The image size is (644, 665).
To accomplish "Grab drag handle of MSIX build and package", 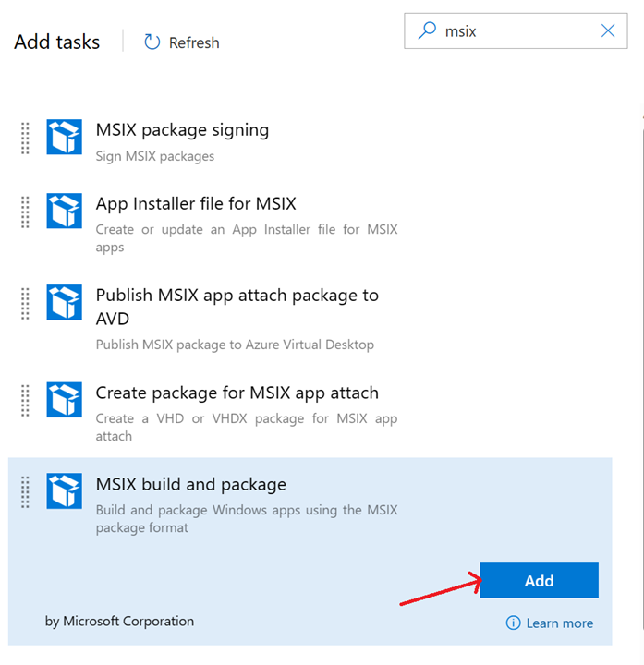I will click(26, 491).
